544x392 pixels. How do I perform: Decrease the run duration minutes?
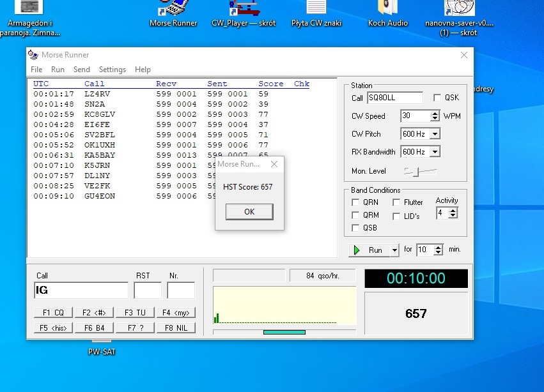[439, 252]
